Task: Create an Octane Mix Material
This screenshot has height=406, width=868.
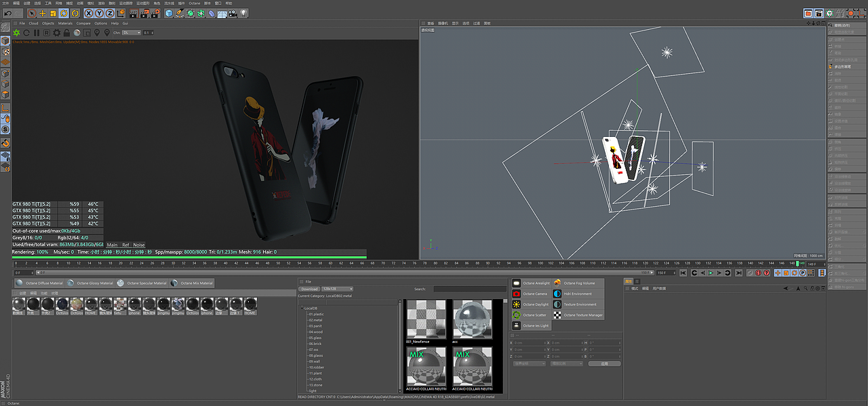Action: click(x=193, y=283)
